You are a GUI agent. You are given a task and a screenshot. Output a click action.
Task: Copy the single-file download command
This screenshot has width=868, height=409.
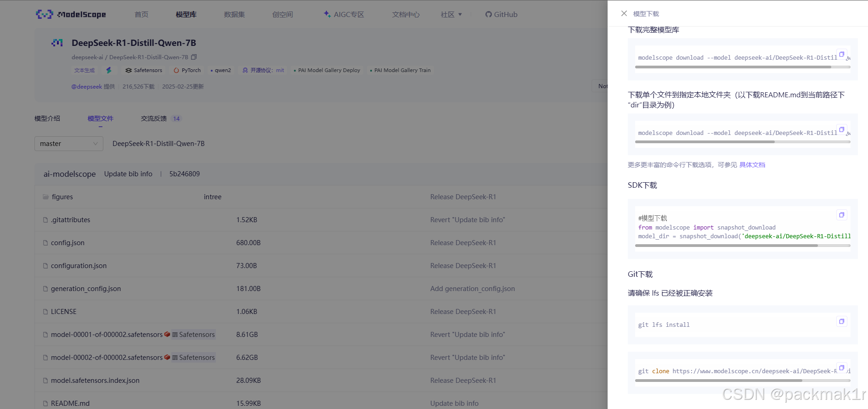pos(841,129)
